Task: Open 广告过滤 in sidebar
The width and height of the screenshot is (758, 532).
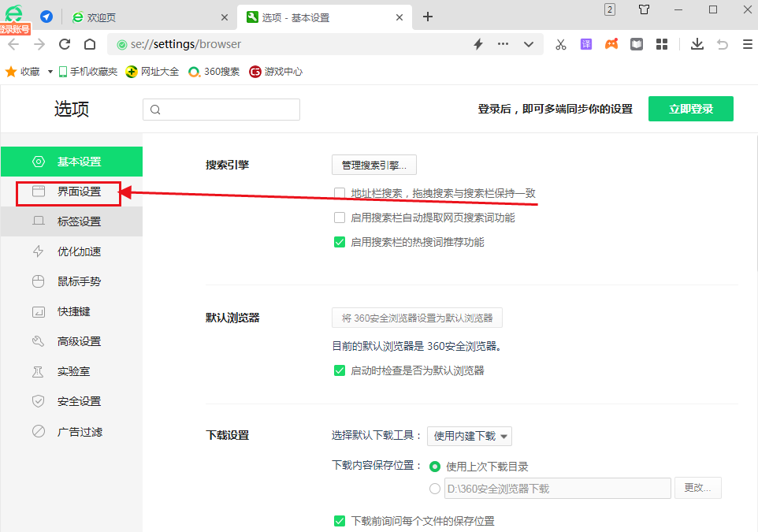Action: (72, 431)
